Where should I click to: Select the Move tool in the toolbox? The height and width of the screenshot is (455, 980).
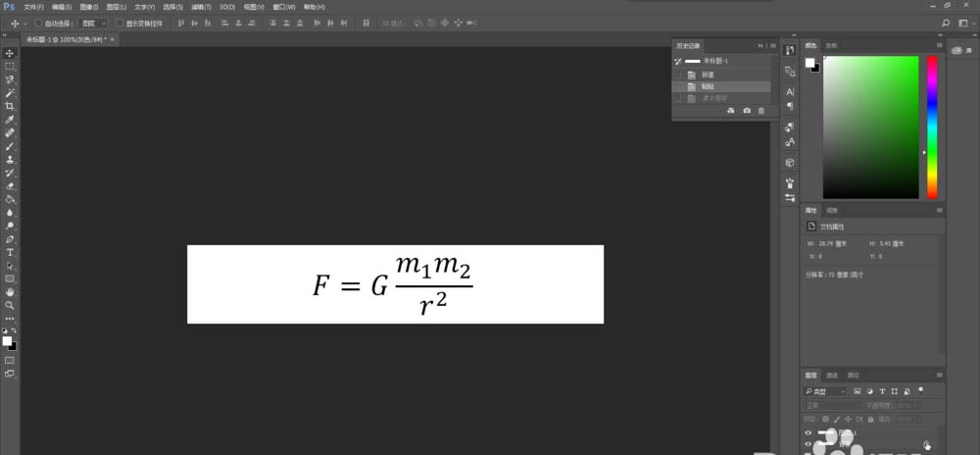(10, 53)
